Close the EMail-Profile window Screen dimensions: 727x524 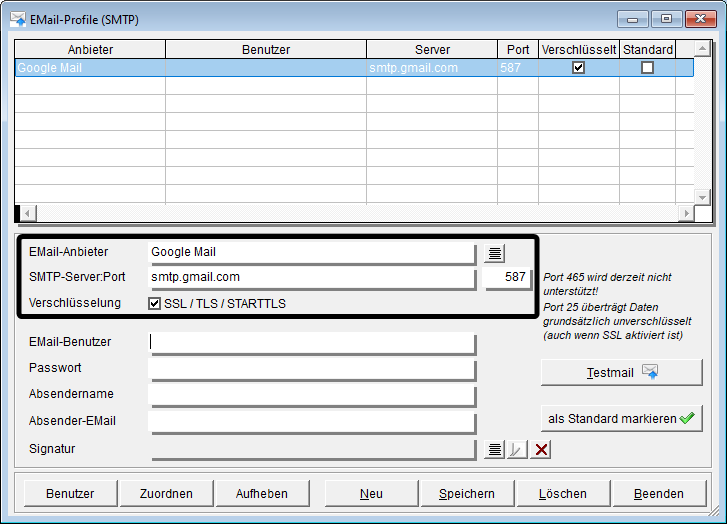coord(701,19)
